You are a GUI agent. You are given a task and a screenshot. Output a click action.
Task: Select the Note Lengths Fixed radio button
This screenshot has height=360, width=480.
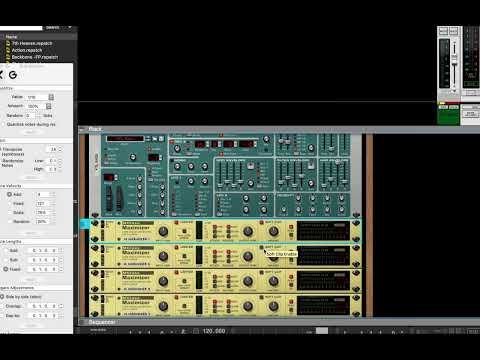point(6,269)
